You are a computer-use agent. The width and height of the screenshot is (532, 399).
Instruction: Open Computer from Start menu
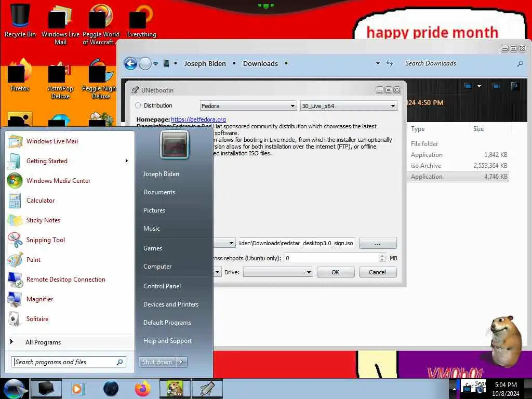(x=157, y=267)
